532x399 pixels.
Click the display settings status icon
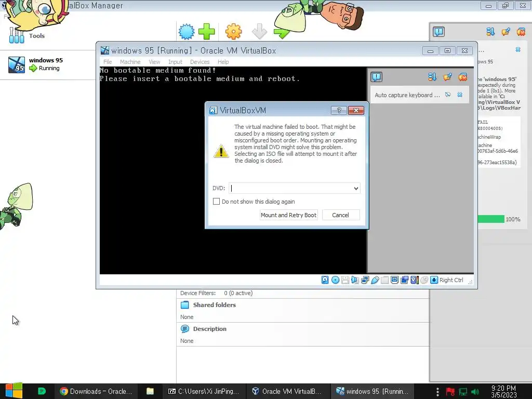[395, 280]
